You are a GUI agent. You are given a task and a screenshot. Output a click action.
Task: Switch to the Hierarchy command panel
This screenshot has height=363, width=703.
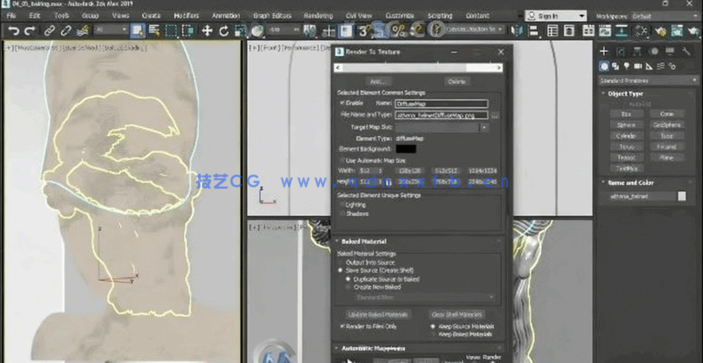(637, 51)
